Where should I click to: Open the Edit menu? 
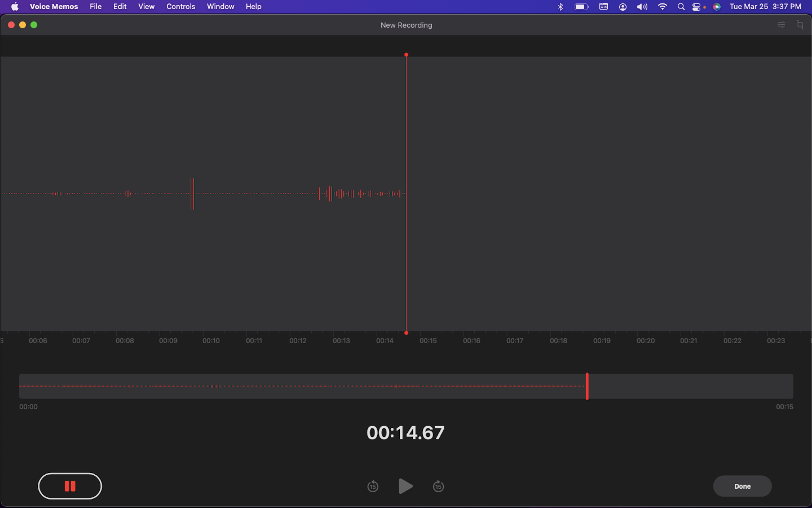pyautogui.click(x=120, y=7)
